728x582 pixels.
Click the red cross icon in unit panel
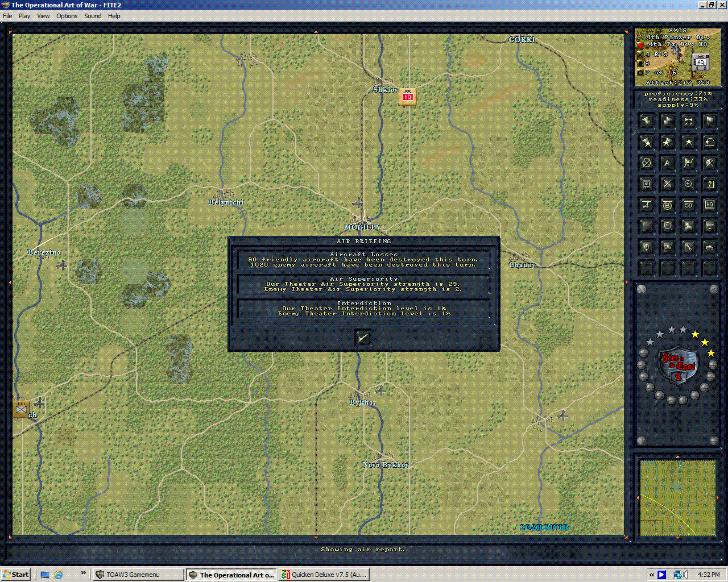click(640, 44)
